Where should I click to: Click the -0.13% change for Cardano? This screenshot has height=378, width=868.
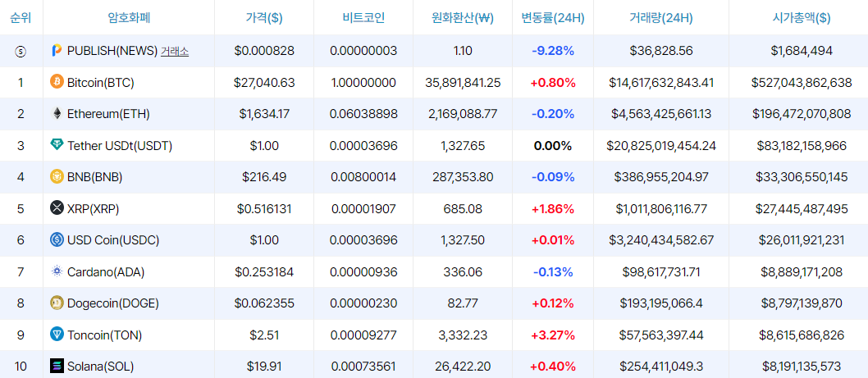click(x=553, y=271)
